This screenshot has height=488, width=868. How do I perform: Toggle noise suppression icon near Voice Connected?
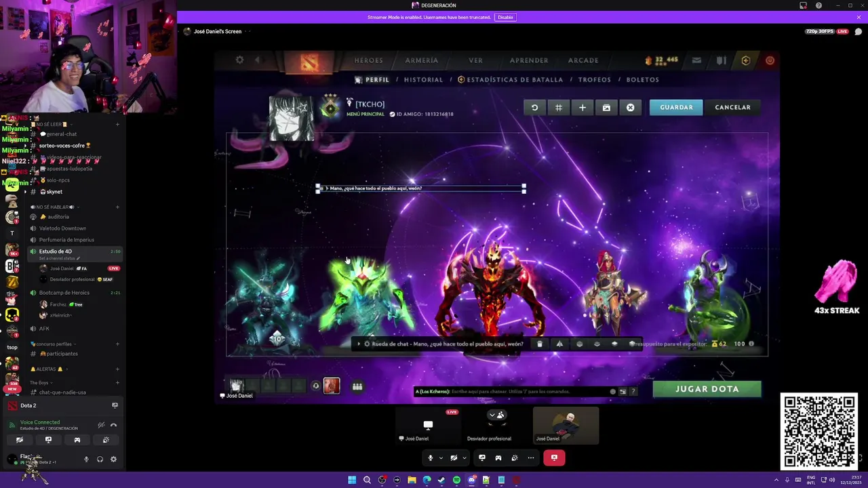101,425
